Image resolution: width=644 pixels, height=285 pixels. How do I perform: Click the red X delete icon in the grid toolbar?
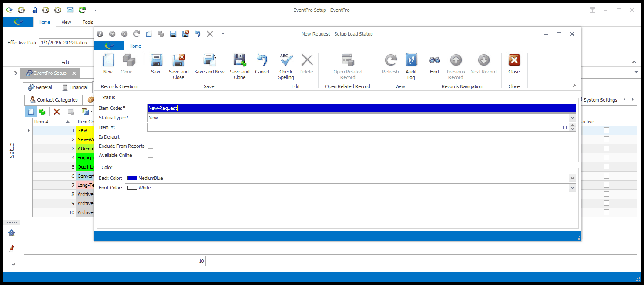point(57,112)
